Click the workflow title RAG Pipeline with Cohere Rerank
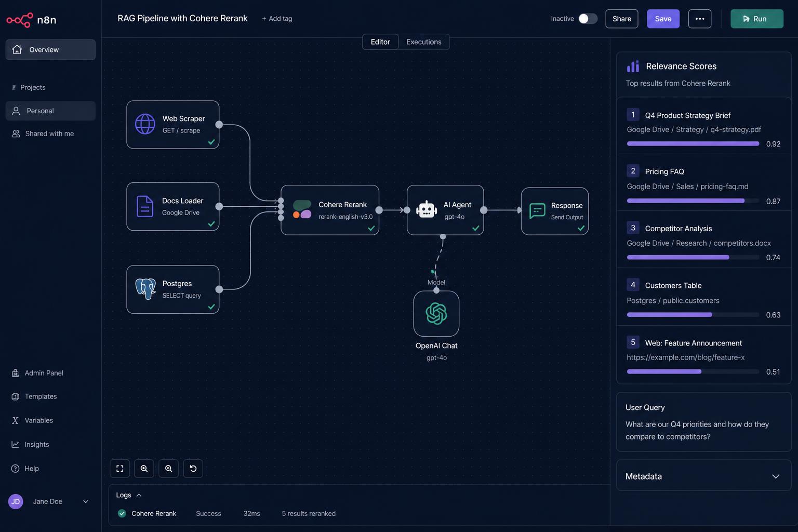Screen dimensions: 798x532 pos(182,18)
